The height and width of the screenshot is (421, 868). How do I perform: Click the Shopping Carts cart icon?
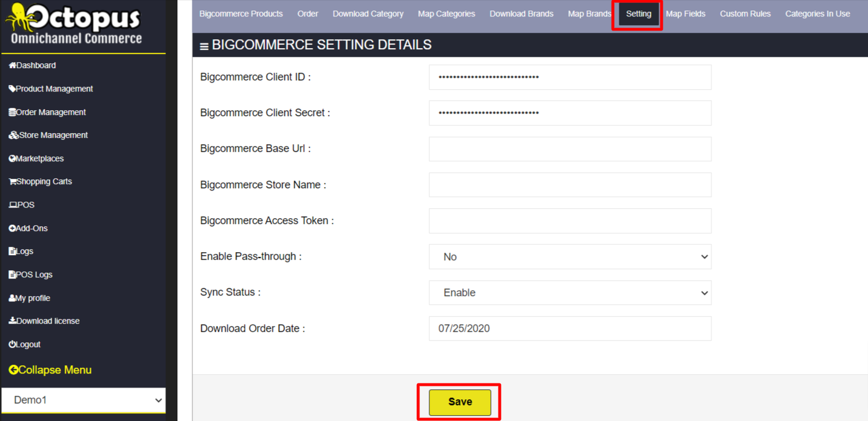click(12, 182)
